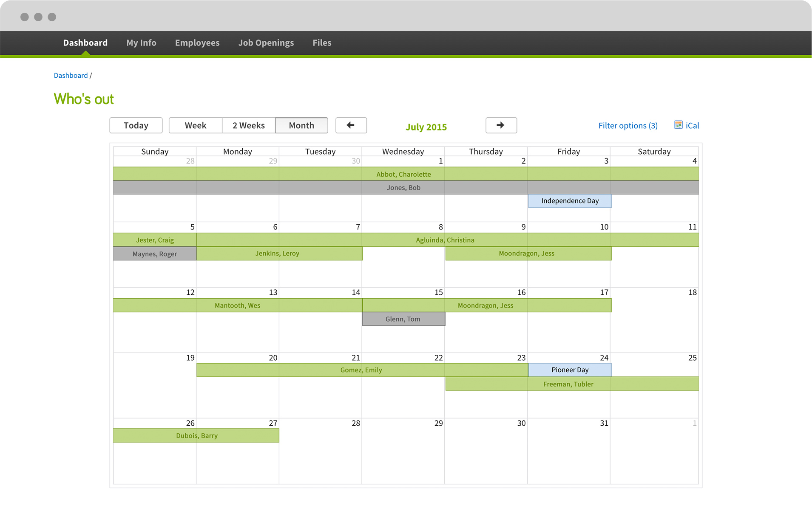Go to the Employees tab
The image size is (812, 520).
pyautogui.click(x=197, y=43)
